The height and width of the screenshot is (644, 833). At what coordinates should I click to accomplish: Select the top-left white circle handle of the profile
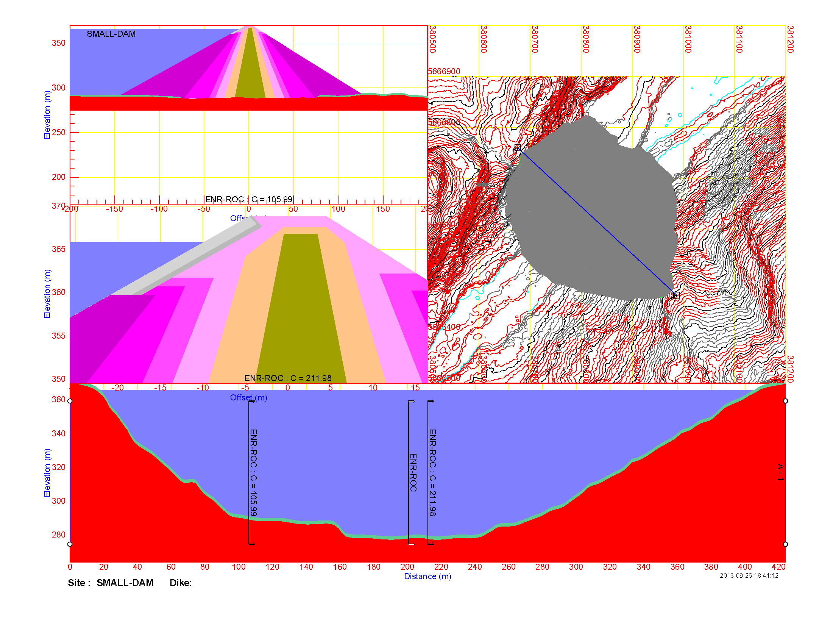tap(70, 401)
